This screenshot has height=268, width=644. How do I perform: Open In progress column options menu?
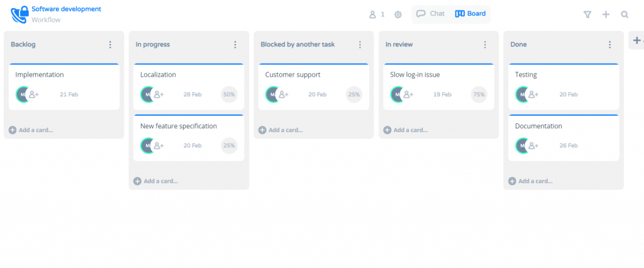click(235, 45)
